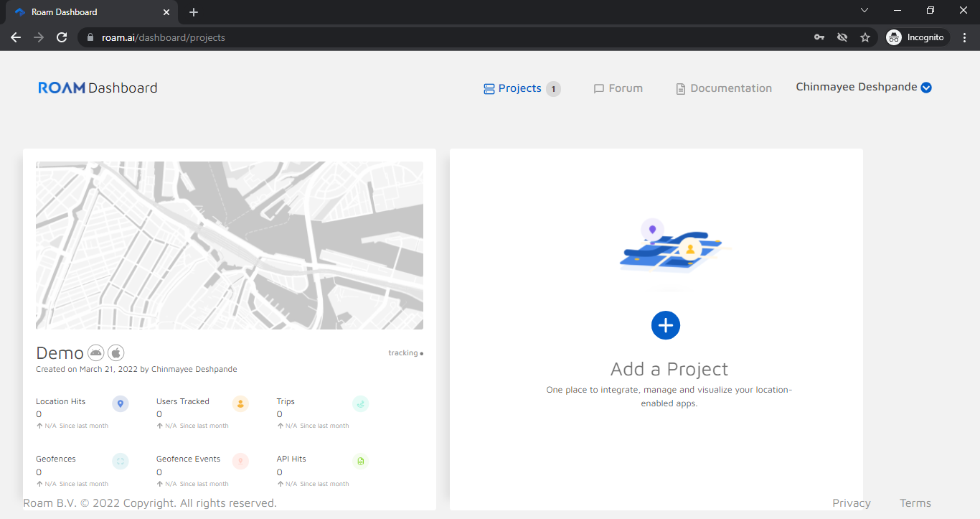Screen dimensions: 980x519
Task: Click the tracking status indicator
Action: pos(406,353)
